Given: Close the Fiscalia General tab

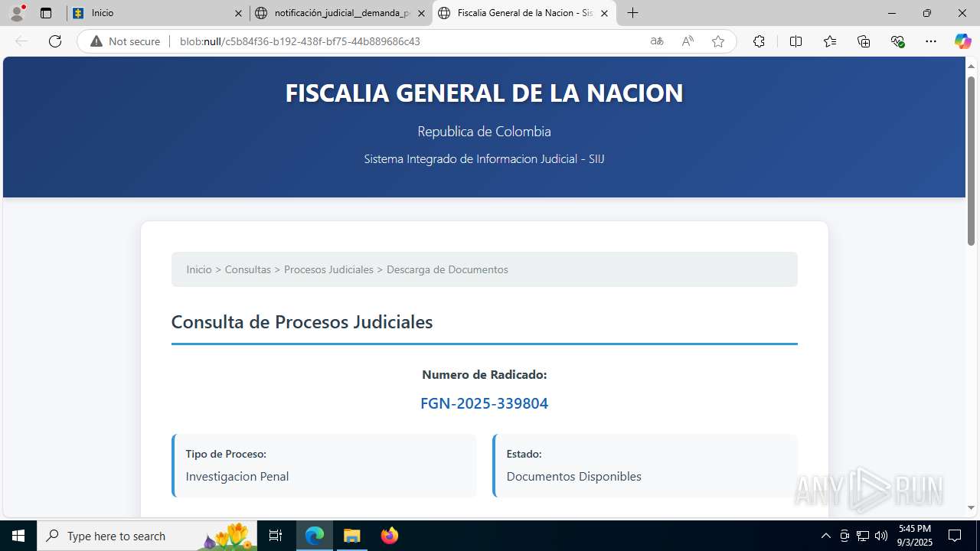Looking at the screenshot, I should [x=604, y=13].
